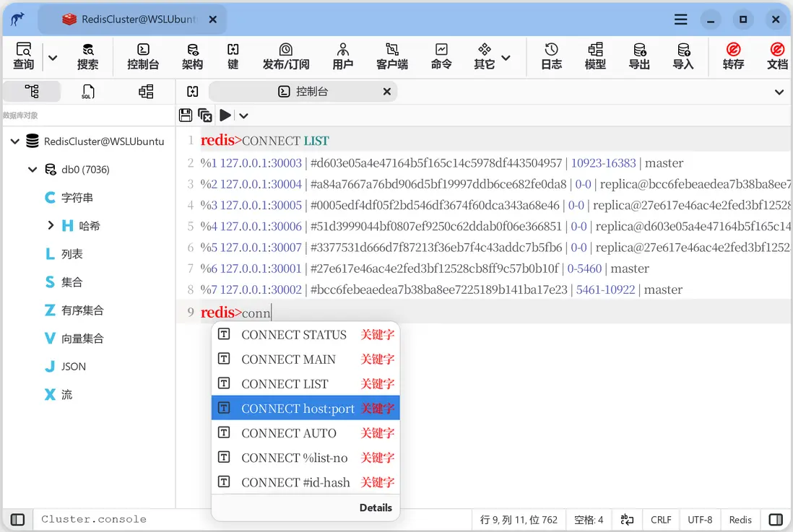Open the 用户 users tool
Viewport: 793px width, 532px height.
pyautogui.click(x=343, y=56)
